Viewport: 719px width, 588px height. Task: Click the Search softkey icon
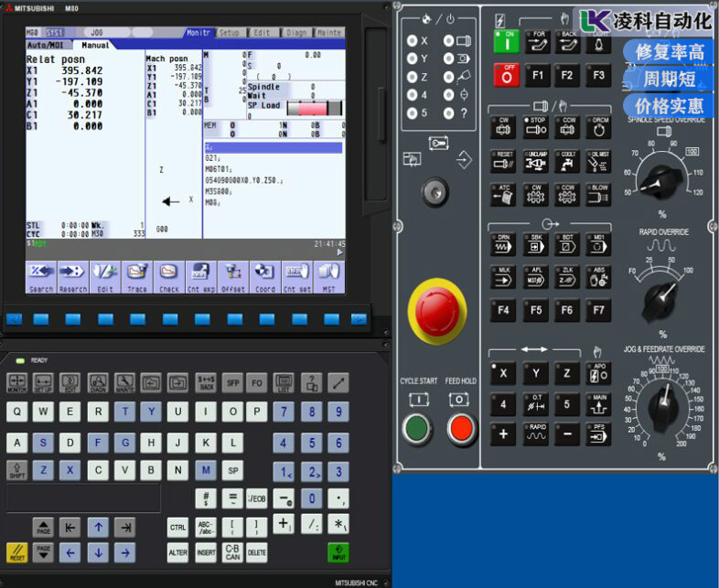(x=41, y=277)
